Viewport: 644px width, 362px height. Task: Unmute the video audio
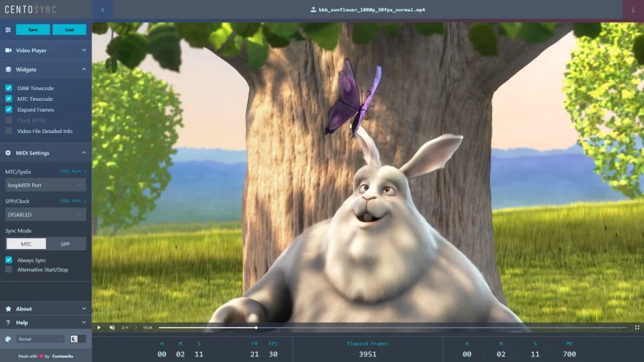tap(112, 328)
